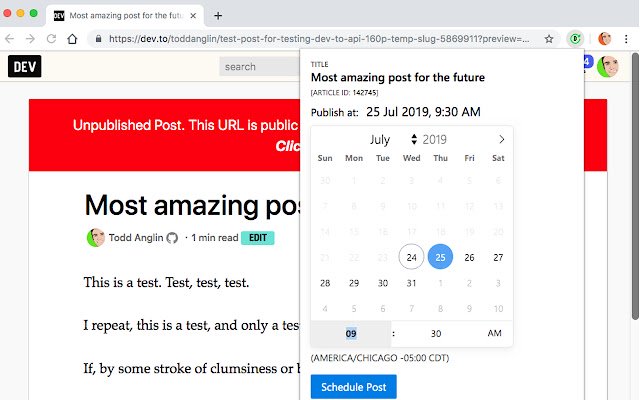Click the popup title 'Most amazing post for the future'
Image resolution: width=640 pixels, height=400 pixels.
[398, 77]
